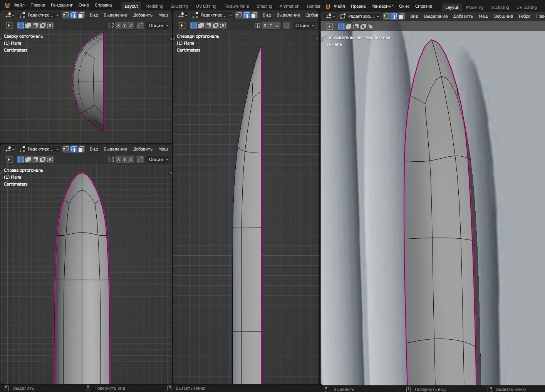Toggle Z axis mirror in right-view viewport
Viewport: 545px width, 392px height.
131,159
